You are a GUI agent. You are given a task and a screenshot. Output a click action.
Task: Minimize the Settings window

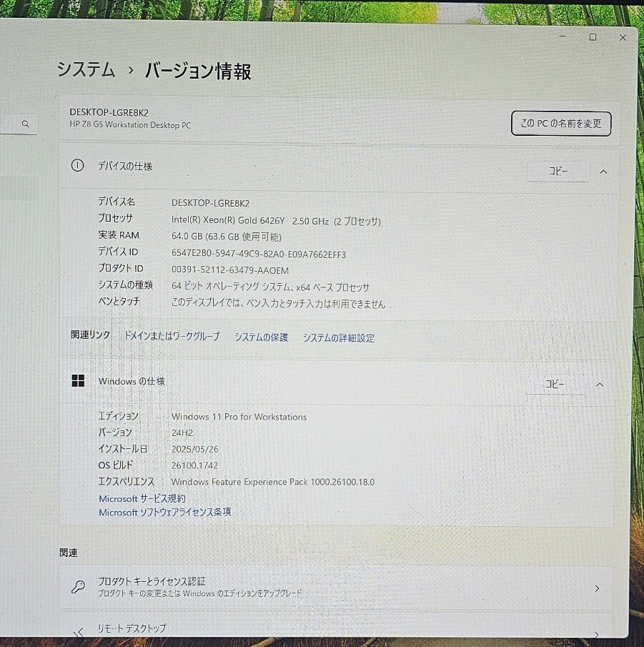(563, 36)
